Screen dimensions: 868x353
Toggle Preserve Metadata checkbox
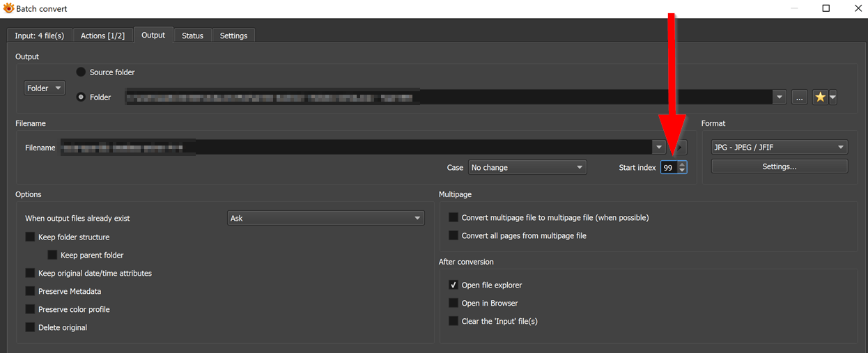pos(30,292)
